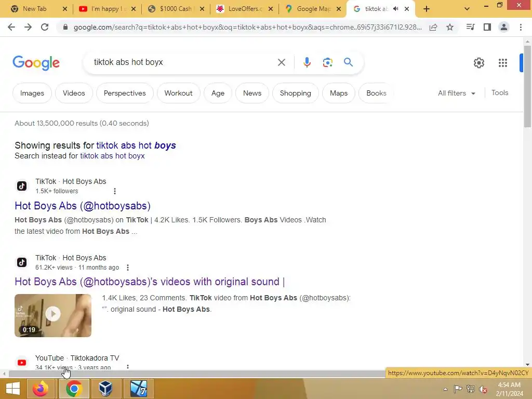The height and width of the screenshot is (399, 532).
Task: Open the tab search chevron
Action: (x=467, y=9)
